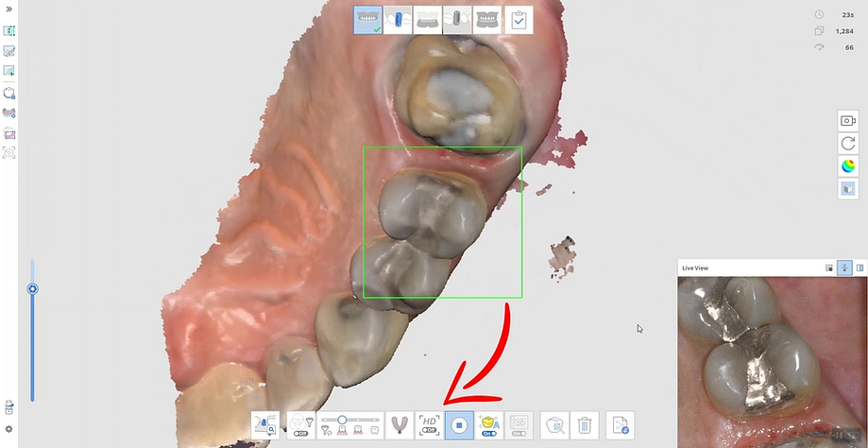Click the rotate view icon
This screenshot has width=868, height=448.
847,144
